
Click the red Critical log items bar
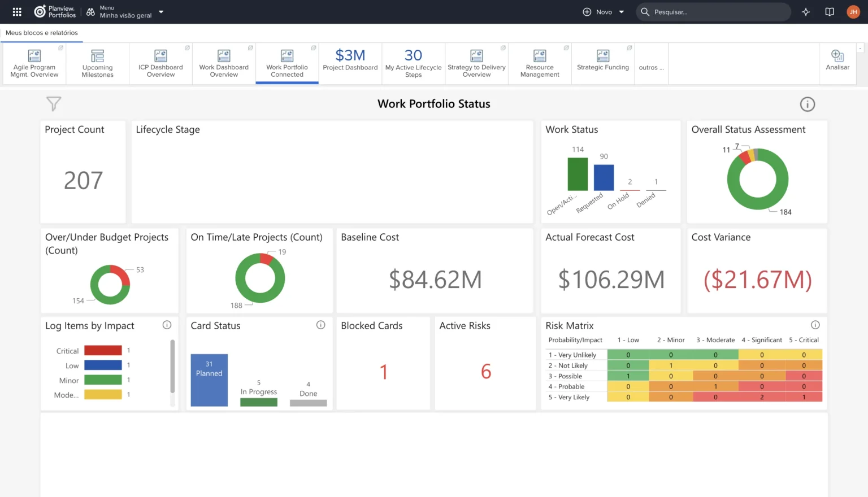click(x=103, y=351)
